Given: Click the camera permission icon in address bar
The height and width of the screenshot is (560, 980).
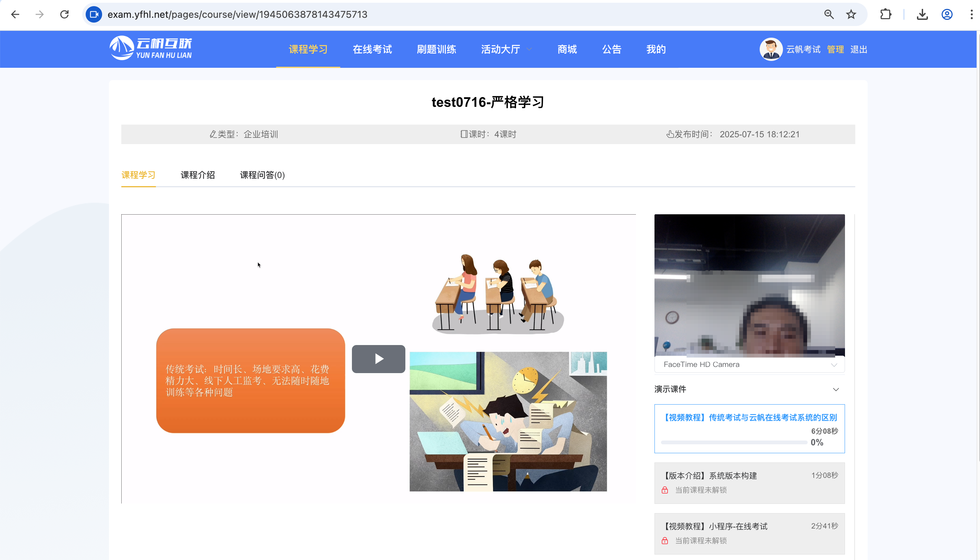Looking at the screenshot, I should tap(94, 15).
